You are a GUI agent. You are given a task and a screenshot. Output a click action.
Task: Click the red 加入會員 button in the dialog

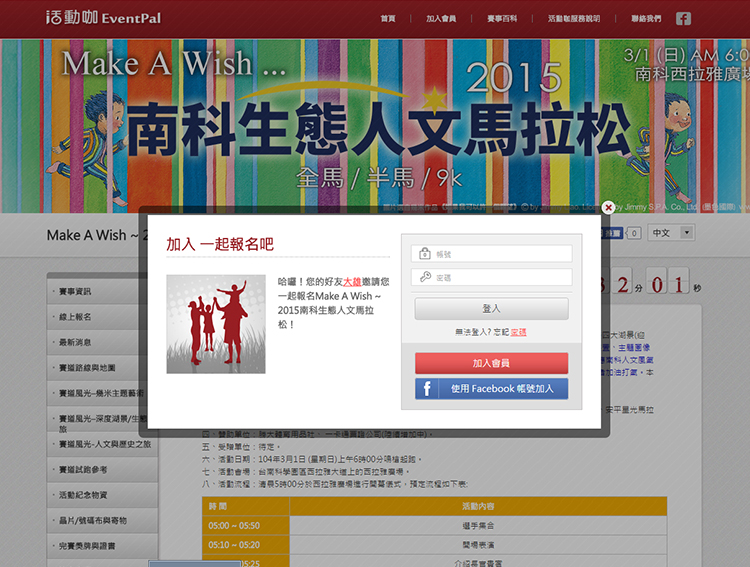pos(492,363)
